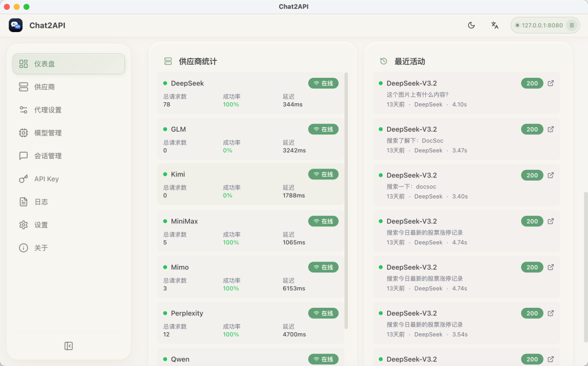588x366 pixels.
Task: Click Perplexity total requests value 12
Action: click(166, 334)
